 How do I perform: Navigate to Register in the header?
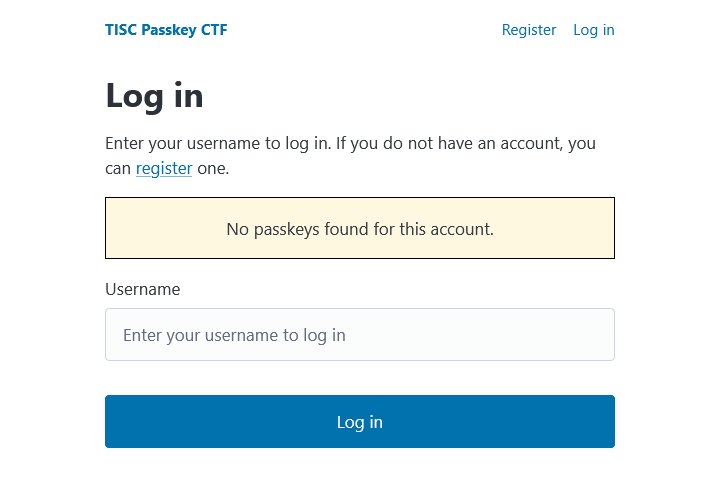click(528, 30)
